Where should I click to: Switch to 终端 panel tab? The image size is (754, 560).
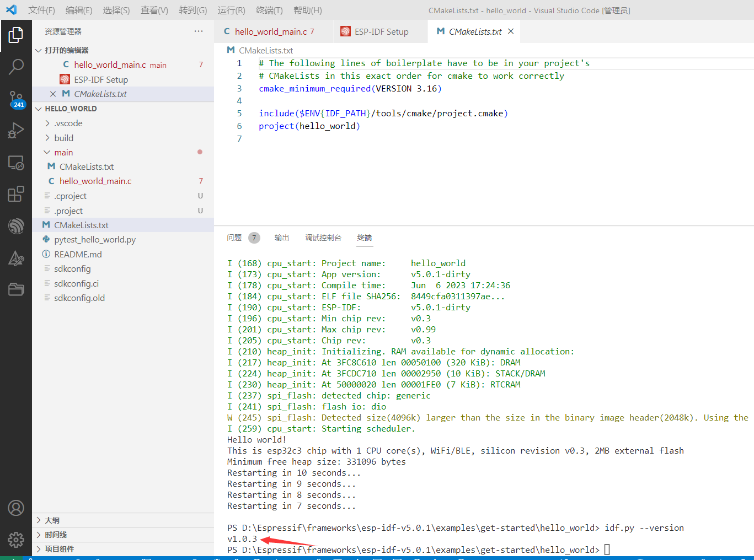point(365,238)
